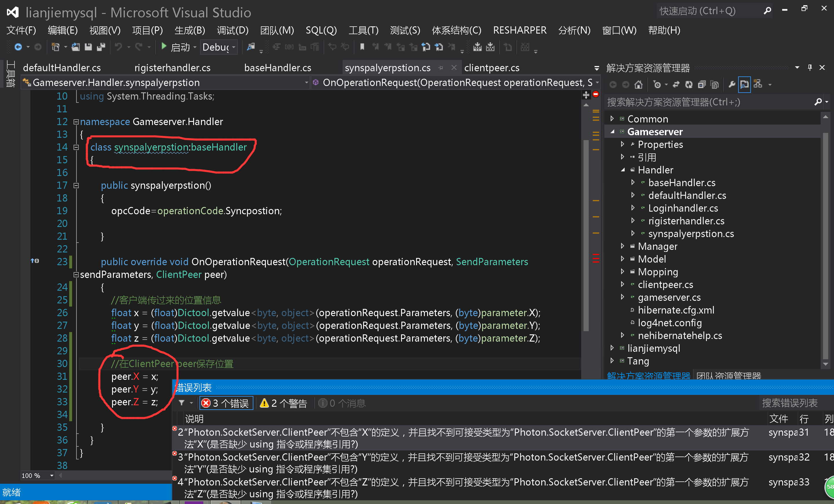This screenshot has height=504, width=834.
Task: Open synspalyerpstion.cs in Solution Explorer
Action: point(691,233)
